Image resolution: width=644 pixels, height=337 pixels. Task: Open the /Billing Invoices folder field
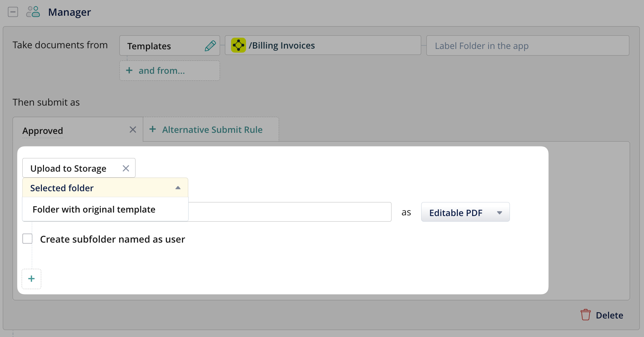[x=332, y=45]
